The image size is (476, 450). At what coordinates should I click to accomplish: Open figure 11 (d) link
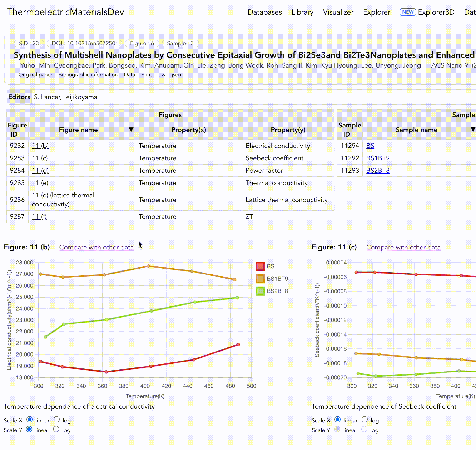coord(40,171)
